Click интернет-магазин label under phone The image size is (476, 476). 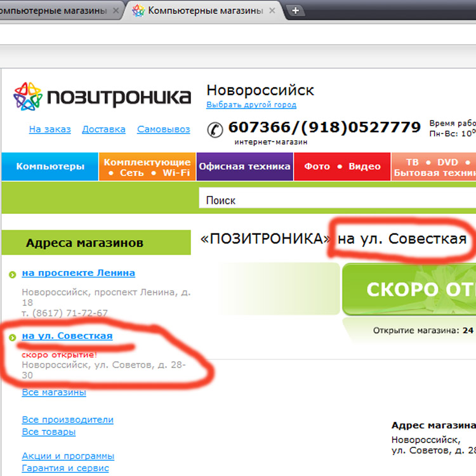(271, 142)
